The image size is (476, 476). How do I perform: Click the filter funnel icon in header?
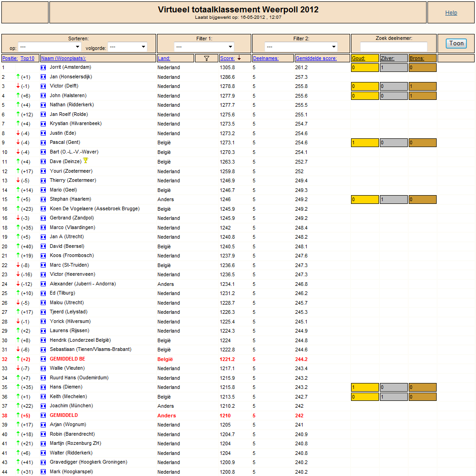[206, 58]
